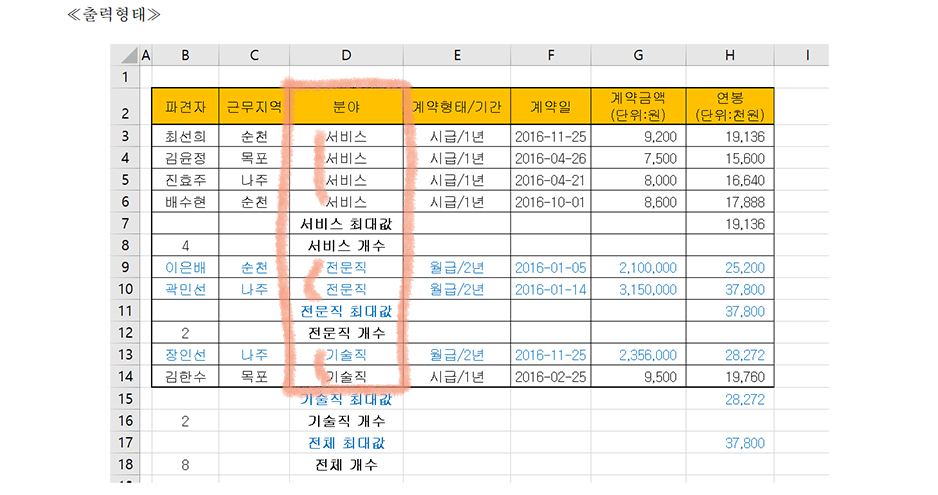Select column G header

(638, 55)
